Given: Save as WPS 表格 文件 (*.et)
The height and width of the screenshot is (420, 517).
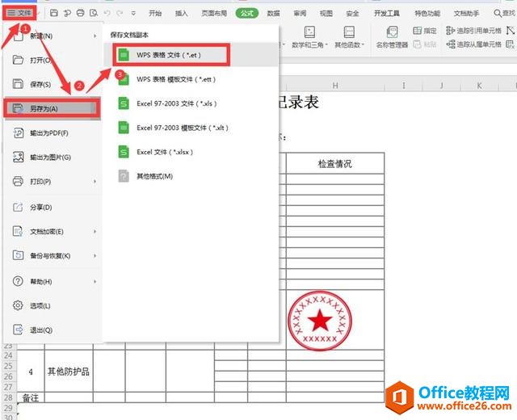Looking at the screenshot, I should (191, 55).
